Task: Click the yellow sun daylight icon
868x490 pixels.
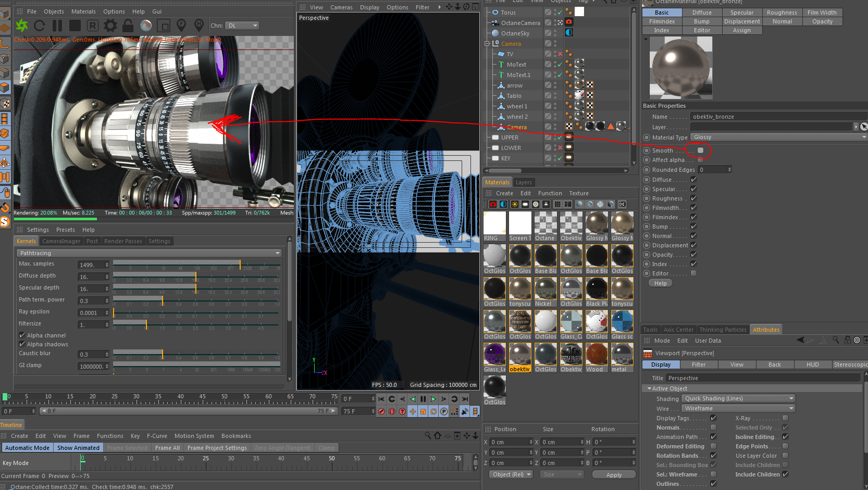Action: (x=514, y=204)
